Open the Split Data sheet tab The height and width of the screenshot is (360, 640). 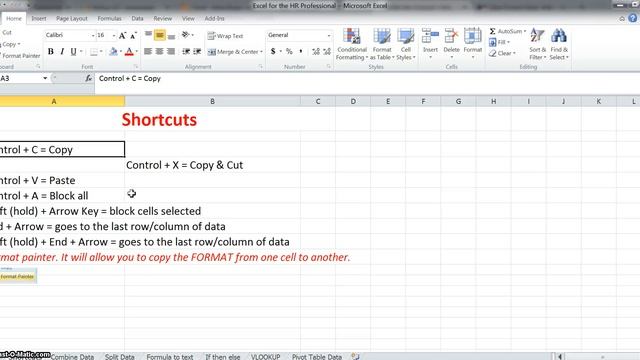pyautogui.click(x=120, y=356)
